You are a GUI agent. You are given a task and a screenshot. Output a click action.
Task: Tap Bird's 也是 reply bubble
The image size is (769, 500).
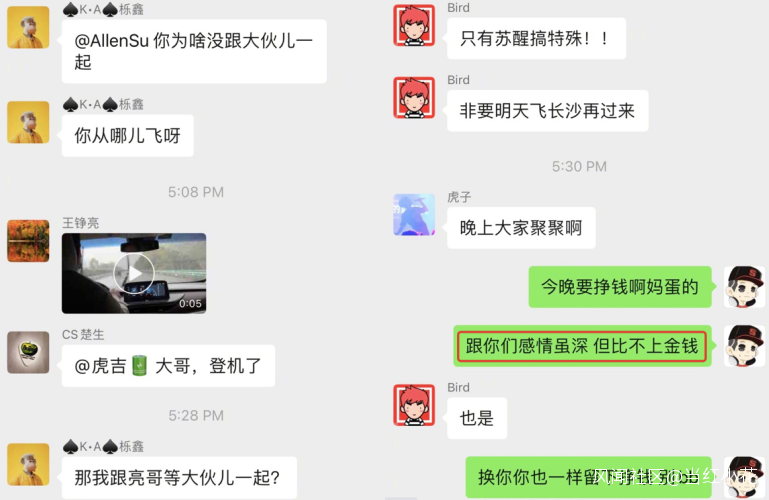[x=477, y=418]
